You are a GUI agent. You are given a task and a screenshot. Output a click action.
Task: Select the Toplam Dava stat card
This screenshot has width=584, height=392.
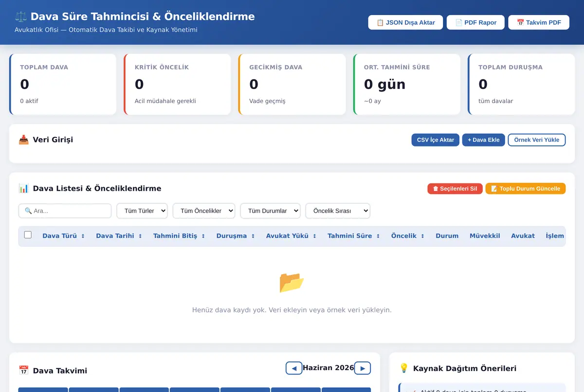coord(63,84)
